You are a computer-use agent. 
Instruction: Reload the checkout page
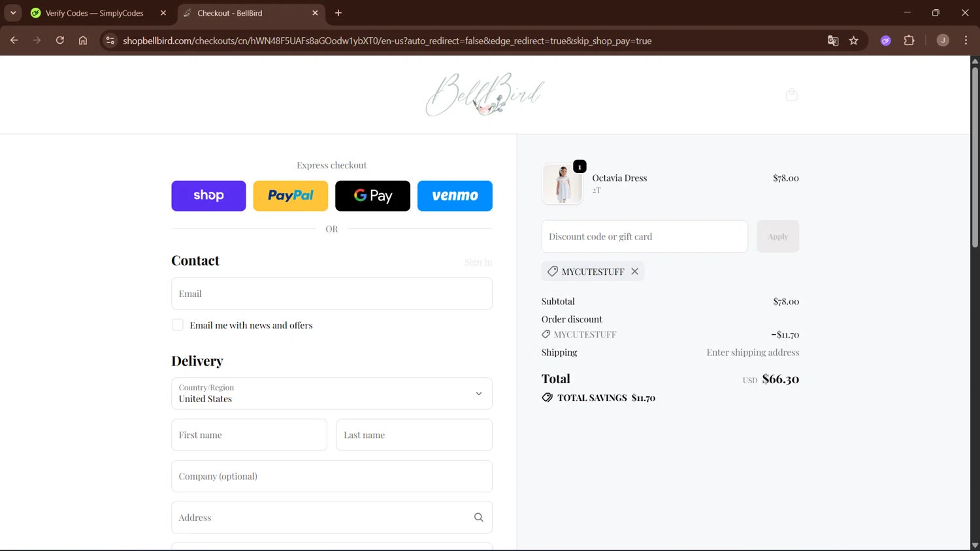tap(59, 40)
